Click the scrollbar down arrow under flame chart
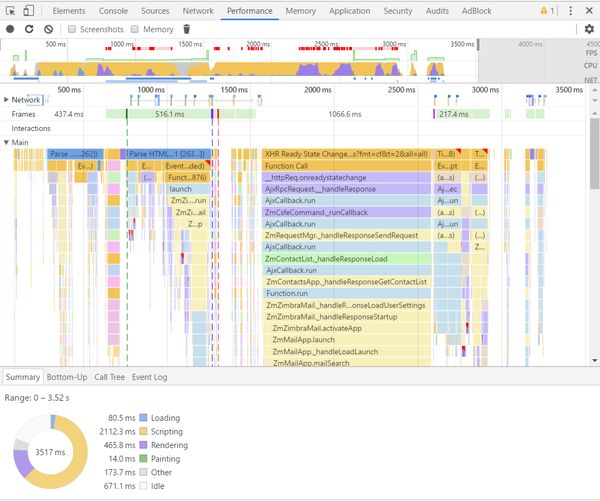Viewport: 600px width, 501px height. coord(594,360)
